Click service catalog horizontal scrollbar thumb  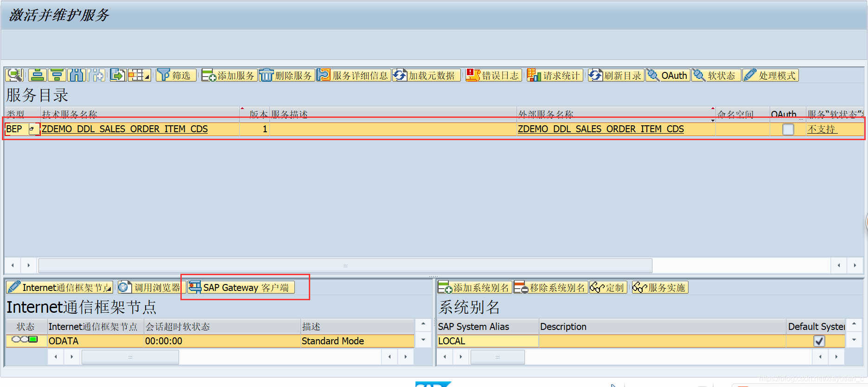pyautogui.click(x=345, y=266)
